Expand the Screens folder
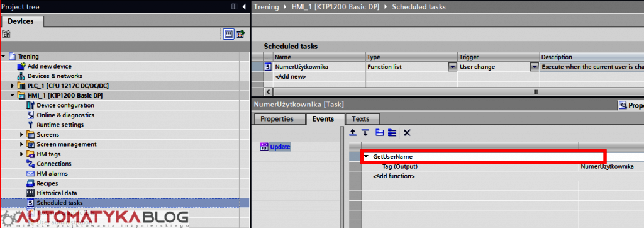The image size is (644, 228). (x=21, y=135)
